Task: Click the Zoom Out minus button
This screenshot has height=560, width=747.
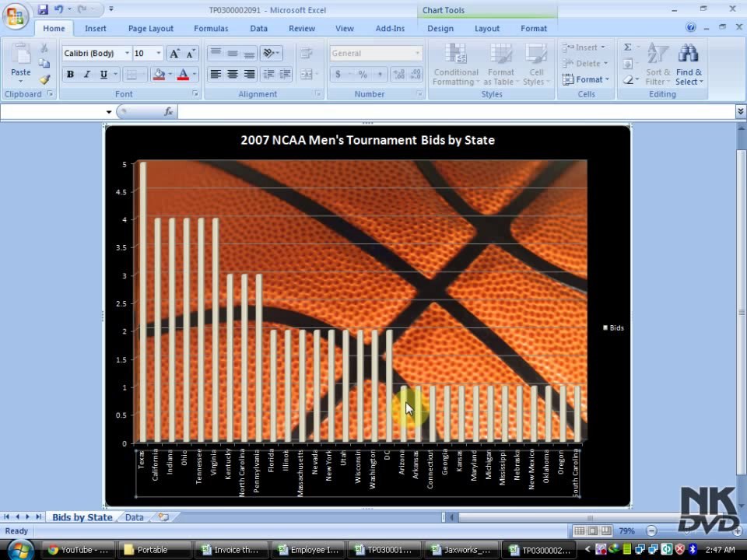Action: point(651,530)
